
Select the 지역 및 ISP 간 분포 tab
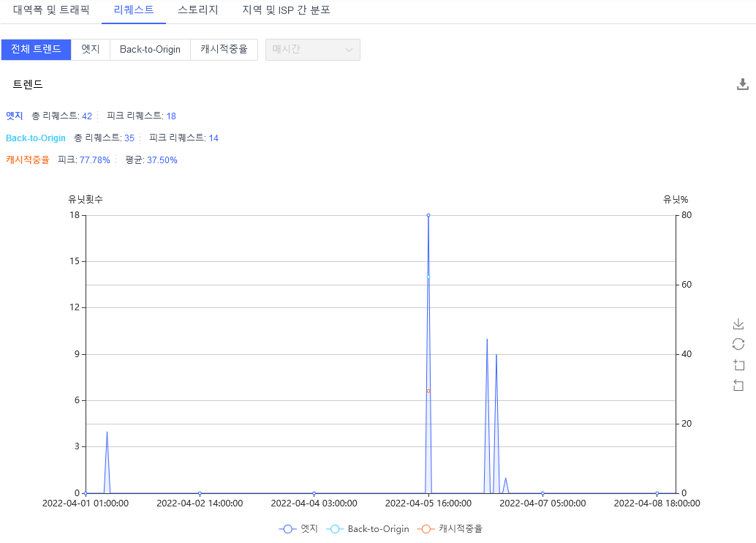286,11
